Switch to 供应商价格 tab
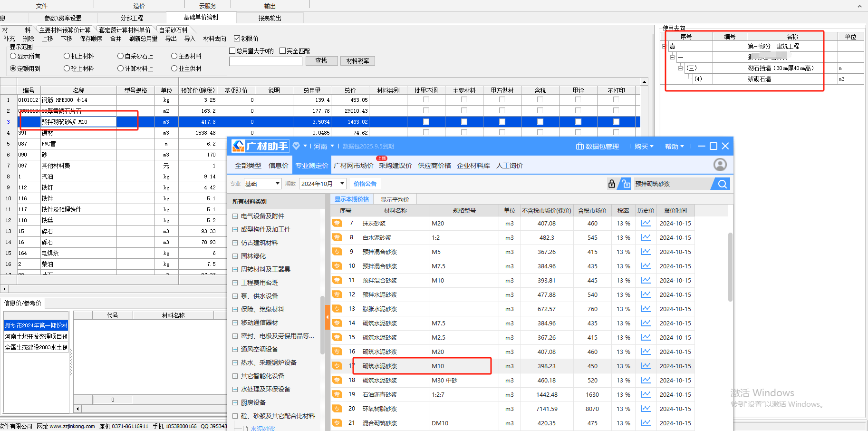The image size is (868, 431). [x=434, y=166]
